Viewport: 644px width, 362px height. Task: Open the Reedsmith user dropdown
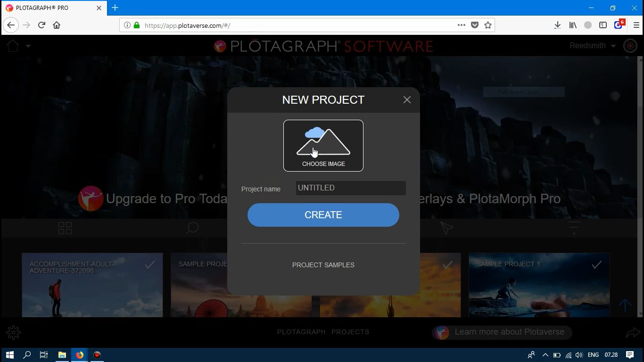point(593,46)
